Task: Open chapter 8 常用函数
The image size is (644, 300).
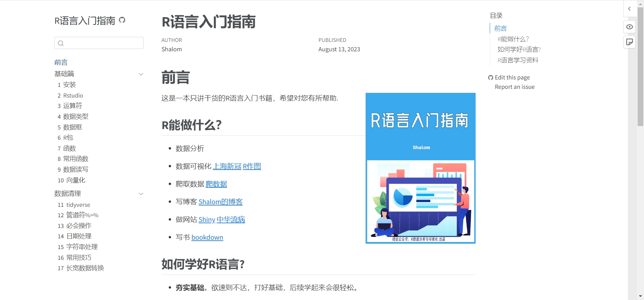Action: (73, 159)
